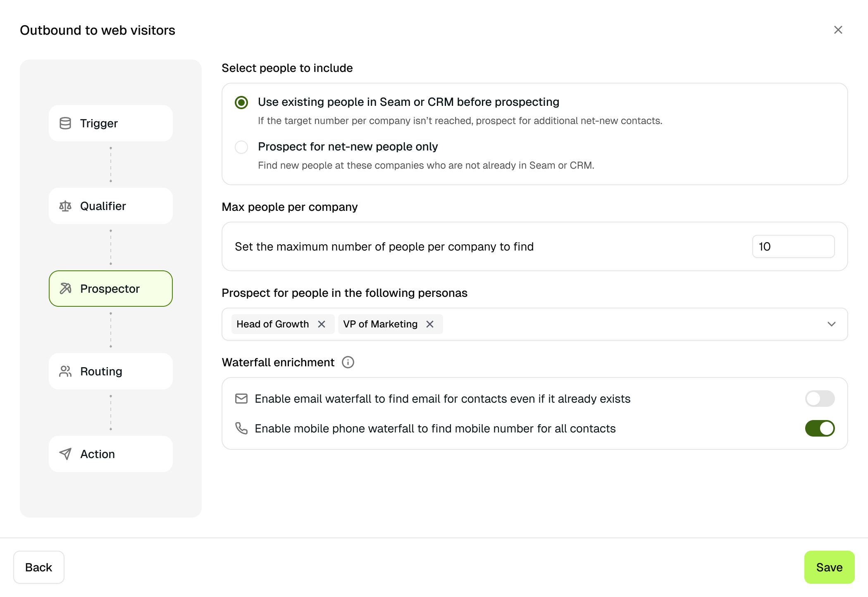Image resolution: width=868 pixels, height=597 pixels.
Task: Click the Prospector pickaxe icon
Action: click(x=65, y=289)
